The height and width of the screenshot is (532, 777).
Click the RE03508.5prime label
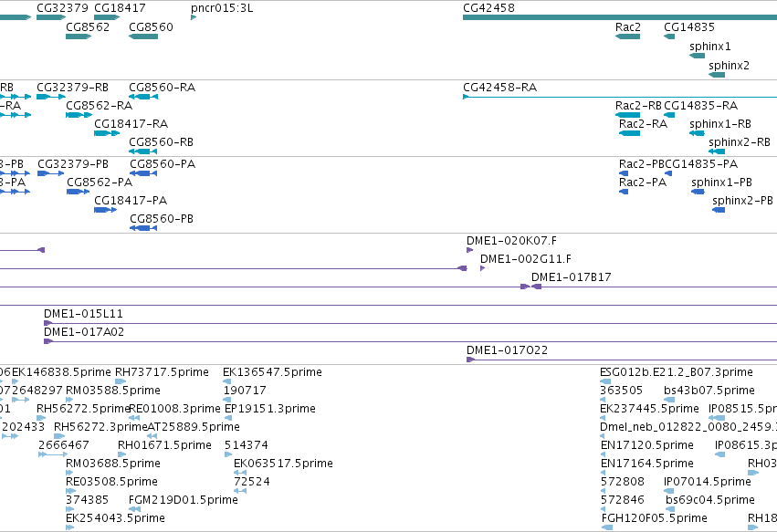pyautogui.click(x=111, y=482)
